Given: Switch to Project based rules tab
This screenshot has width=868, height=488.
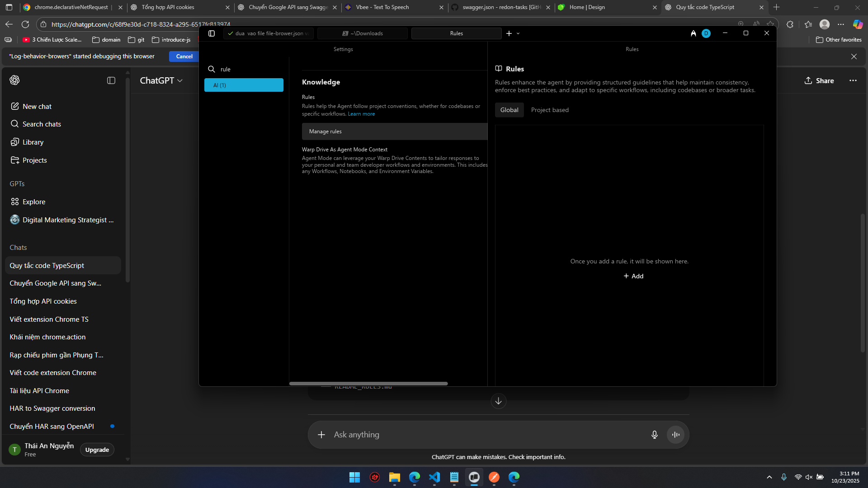Looking at the screenshot, I should pos(550,110).
